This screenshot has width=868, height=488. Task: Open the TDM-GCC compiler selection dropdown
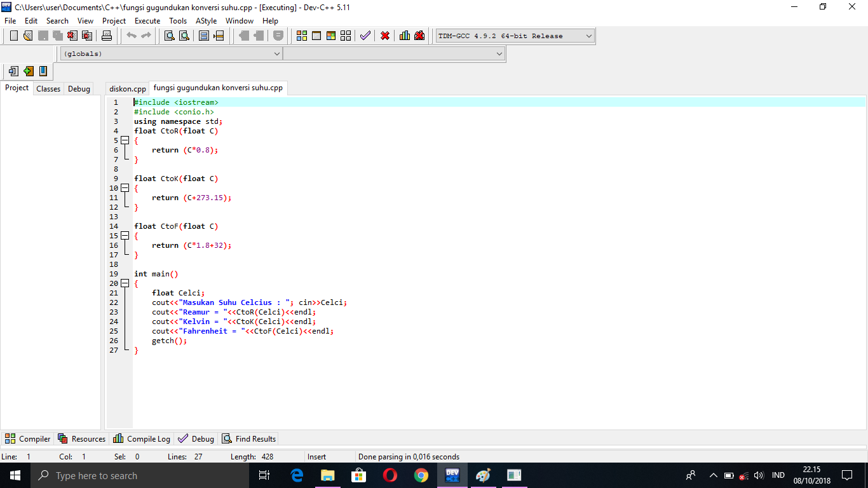pyautogui.click(x=588, y=36)
